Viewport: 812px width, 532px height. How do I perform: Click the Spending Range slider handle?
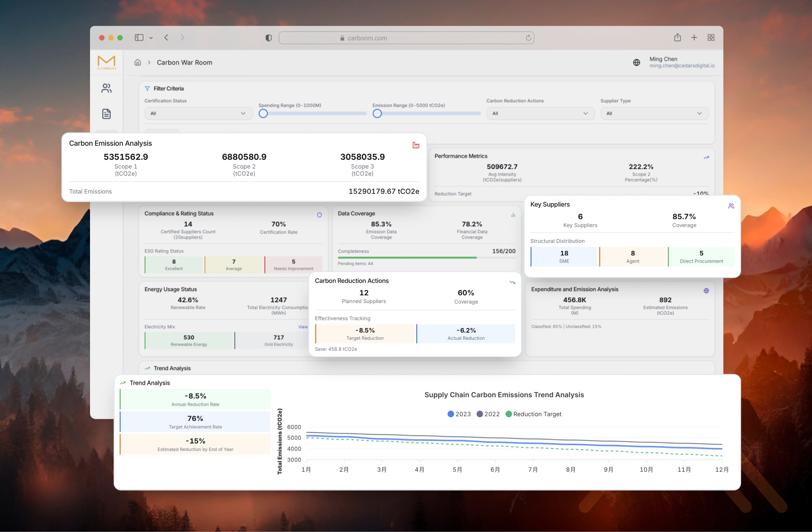[263, 113]
